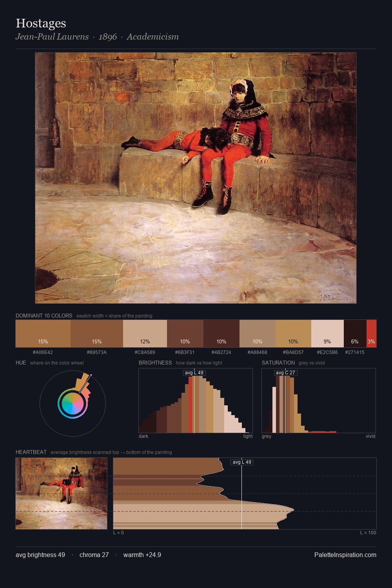Image resolution: width=392 pixels, height=588 pixels.
Task: Click the 'grey vs vivid' caption
Action: 312,363
